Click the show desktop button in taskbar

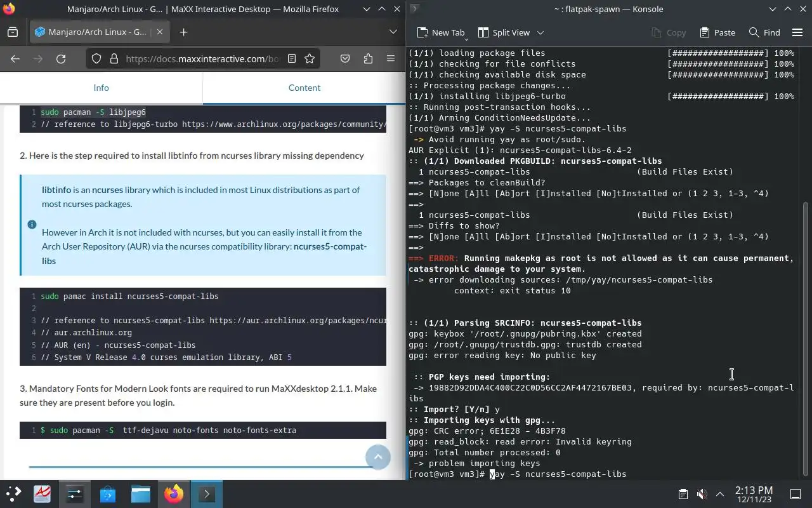pos(796,494)
